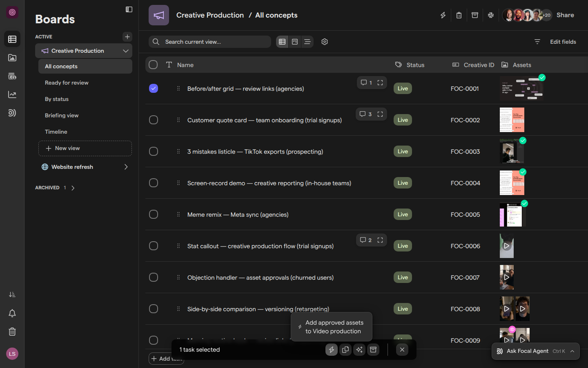This screenshot has height=368, width=588.
Task: Expand the ARCHIVED section chevron
Action: [73, 188]
